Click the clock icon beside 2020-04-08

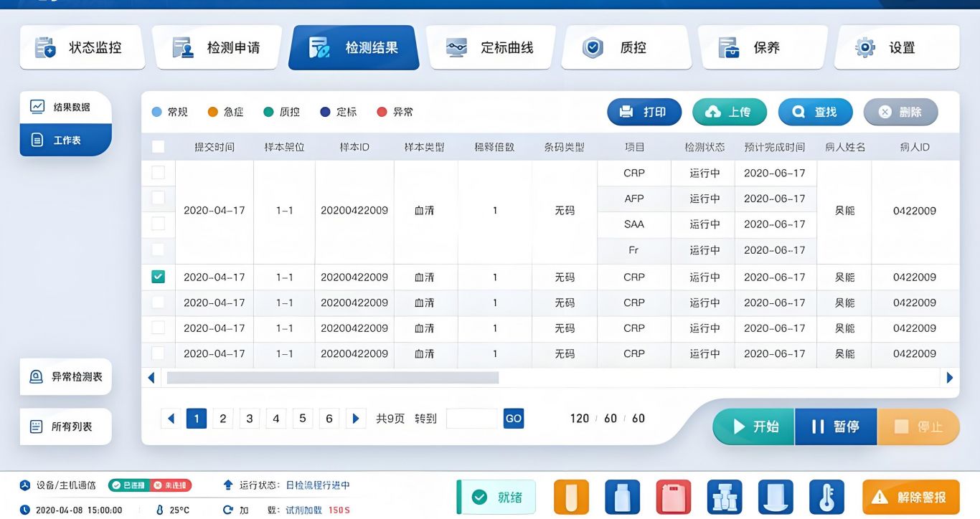[25, 510]
